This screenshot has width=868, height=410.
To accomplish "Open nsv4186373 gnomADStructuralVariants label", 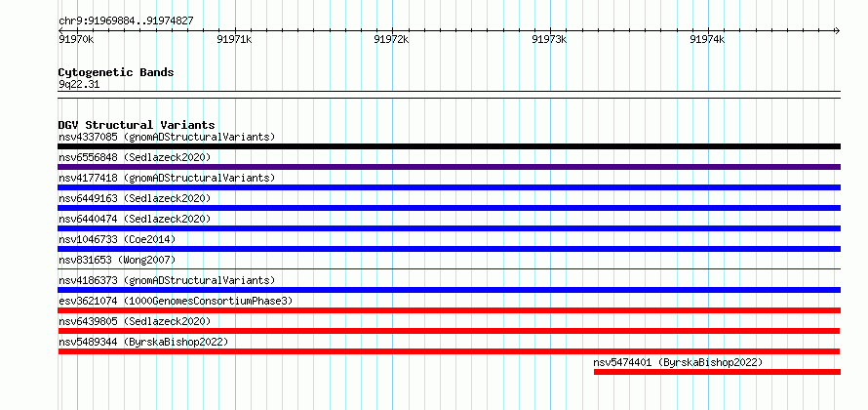I will tap(167, 280).
